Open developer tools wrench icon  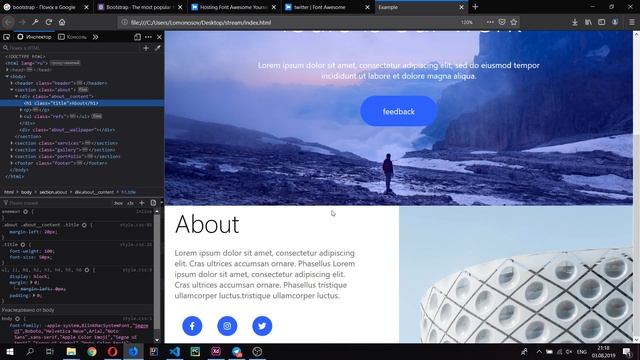pyautogui.click(x=35, y=22)
